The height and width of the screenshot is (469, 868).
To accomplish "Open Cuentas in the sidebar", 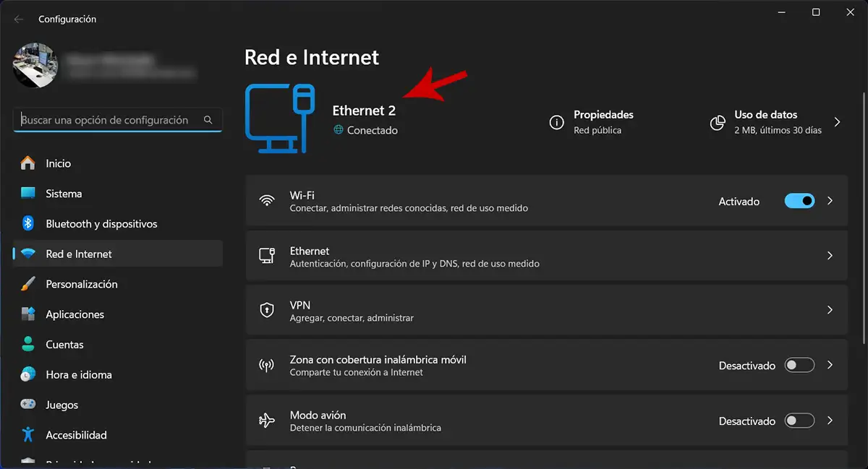I will point(64,345).
